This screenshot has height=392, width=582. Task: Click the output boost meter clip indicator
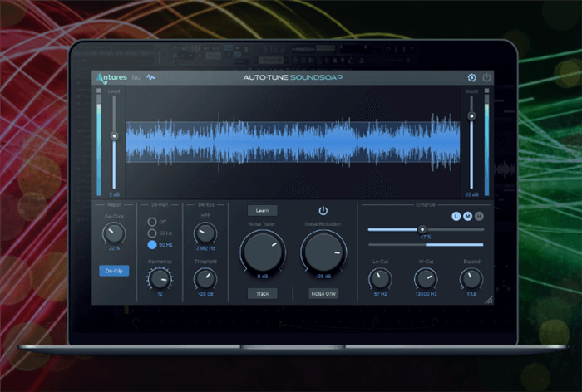coord(486,91)
